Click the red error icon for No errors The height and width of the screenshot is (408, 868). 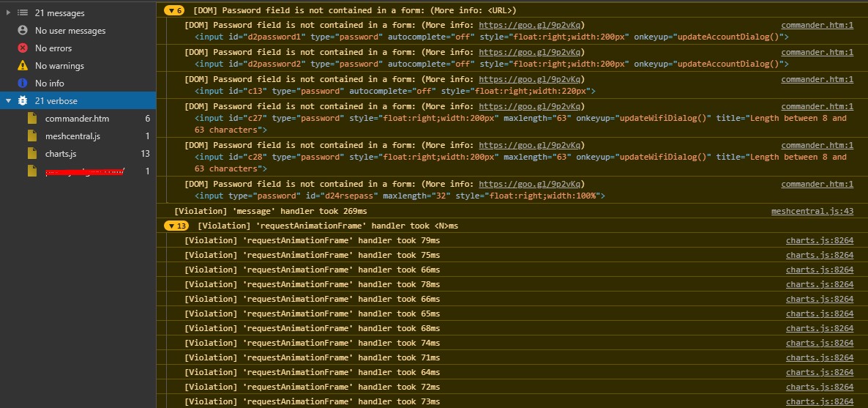pyautogui.click(x=23, y=48)
